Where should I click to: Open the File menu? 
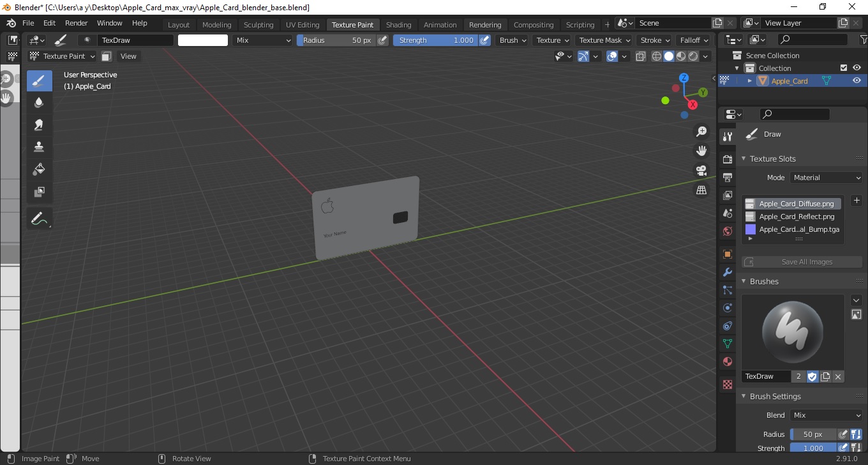point(28,23)
